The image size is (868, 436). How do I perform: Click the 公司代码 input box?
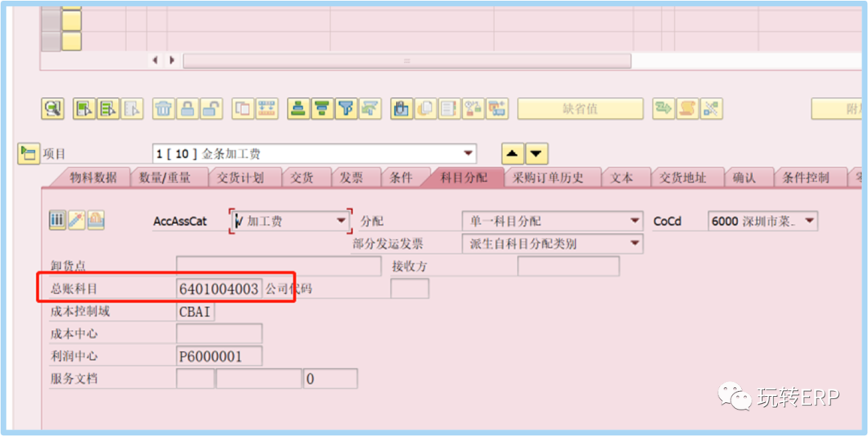[410, 289]
